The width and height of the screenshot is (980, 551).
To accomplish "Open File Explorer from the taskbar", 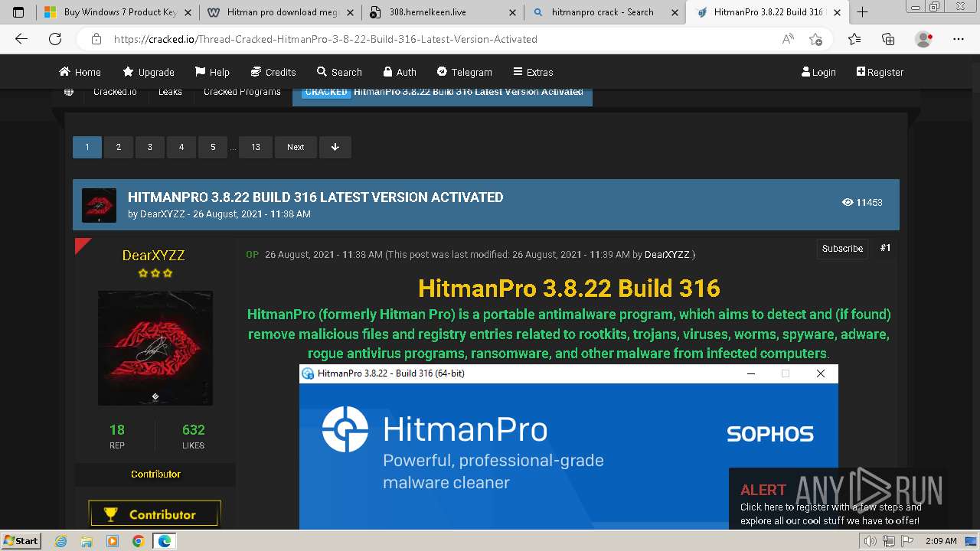I will pyautogui.click(x=87, y=541).
